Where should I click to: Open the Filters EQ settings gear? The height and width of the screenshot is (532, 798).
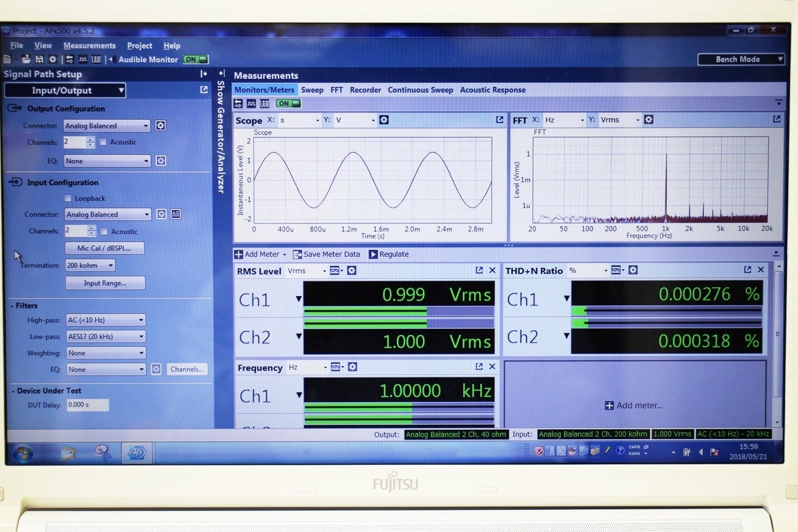(156, 369)
